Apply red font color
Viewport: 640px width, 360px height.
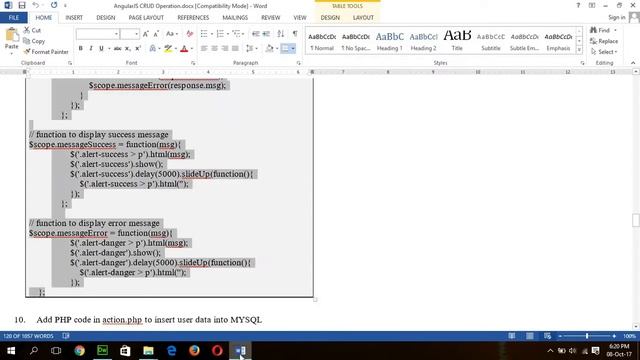click(x=184, y=49)
